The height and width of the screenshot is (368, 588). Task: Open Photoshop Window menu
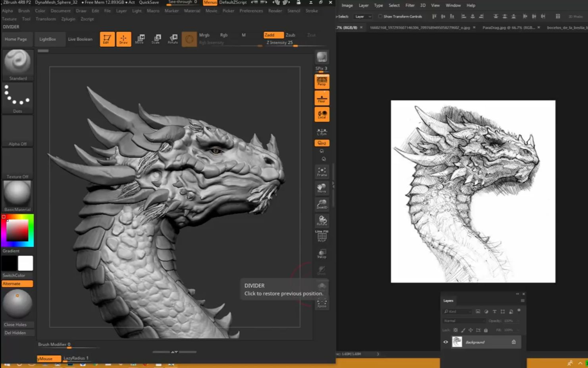pos(453,6)
